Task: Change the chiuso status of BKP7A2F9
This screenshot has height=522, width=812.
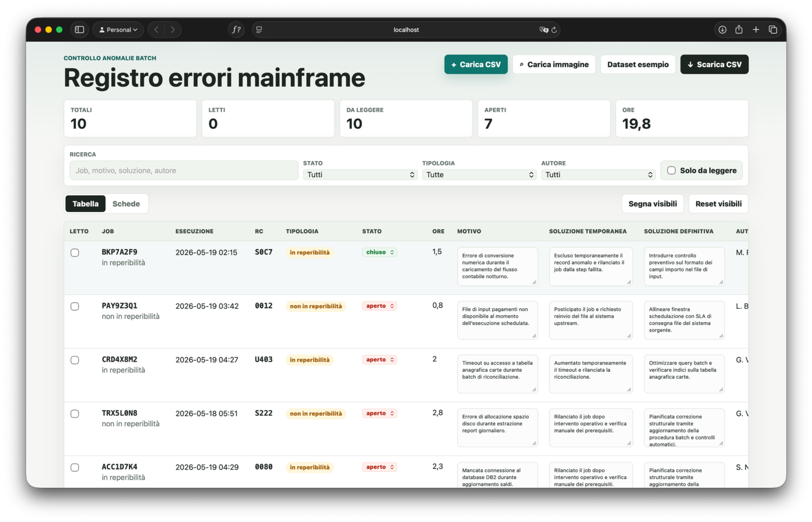Action: click(x=379, y=252)
